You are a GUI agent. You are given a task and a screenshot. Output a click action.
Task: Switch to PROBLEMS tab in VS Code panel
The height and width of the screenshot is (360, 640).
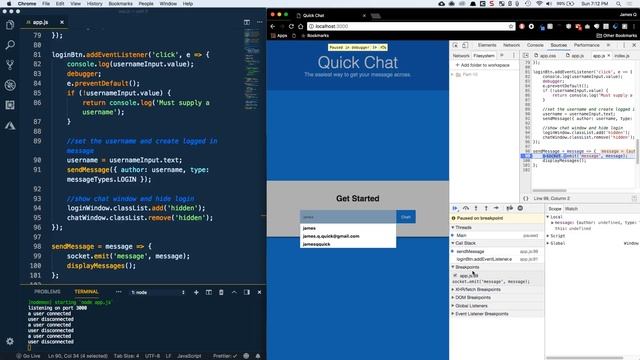pyautogui.click(x=47, y=292)
